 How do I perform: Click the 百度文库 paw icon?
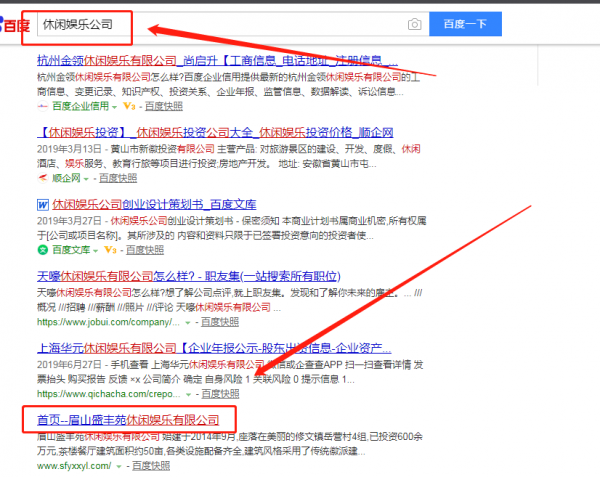tap(43, 250)
